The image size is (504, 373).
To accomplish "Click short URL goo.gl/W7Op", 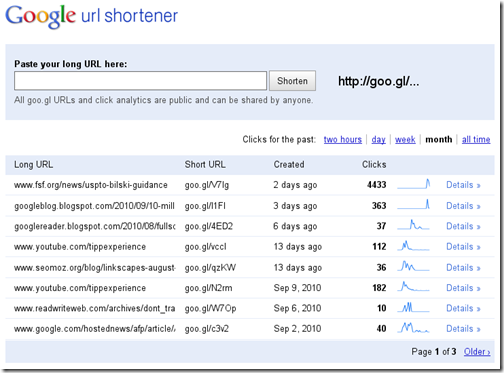I will [x=210, y=308].
